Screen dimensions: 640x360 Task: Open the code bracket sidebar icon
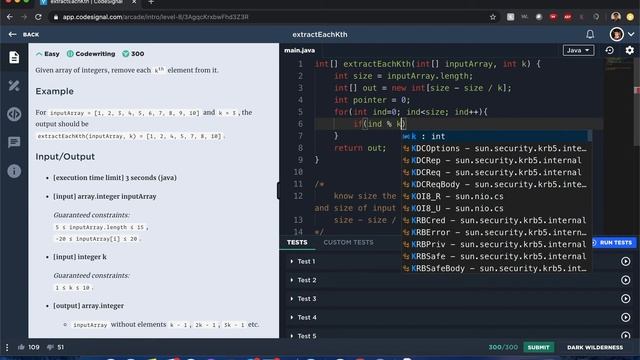(x=14, y=114)
